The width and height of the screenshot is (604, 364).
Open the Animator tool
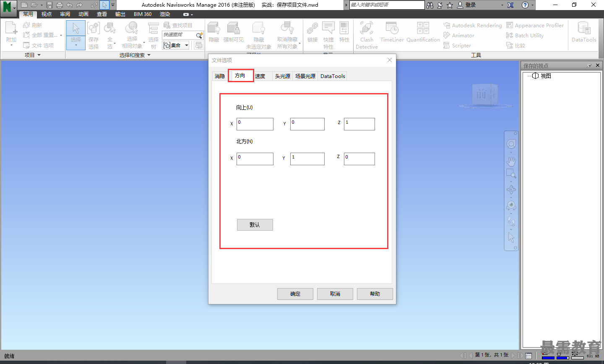point(459,36)
